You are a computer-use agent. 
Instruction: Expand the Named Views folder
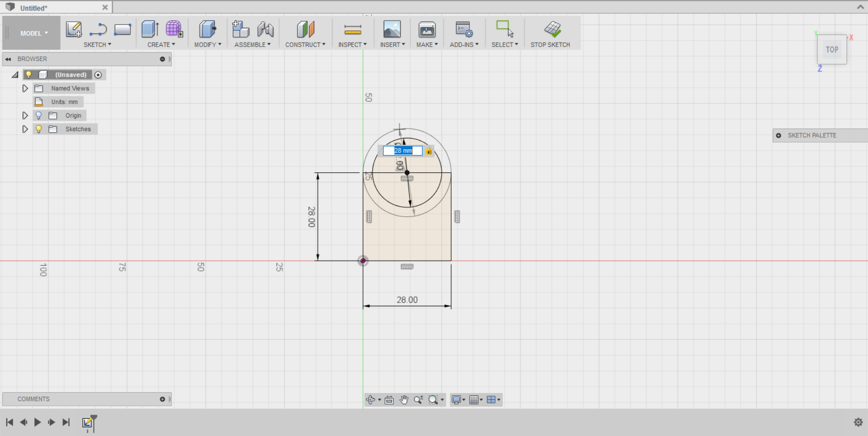click(25, 88)
